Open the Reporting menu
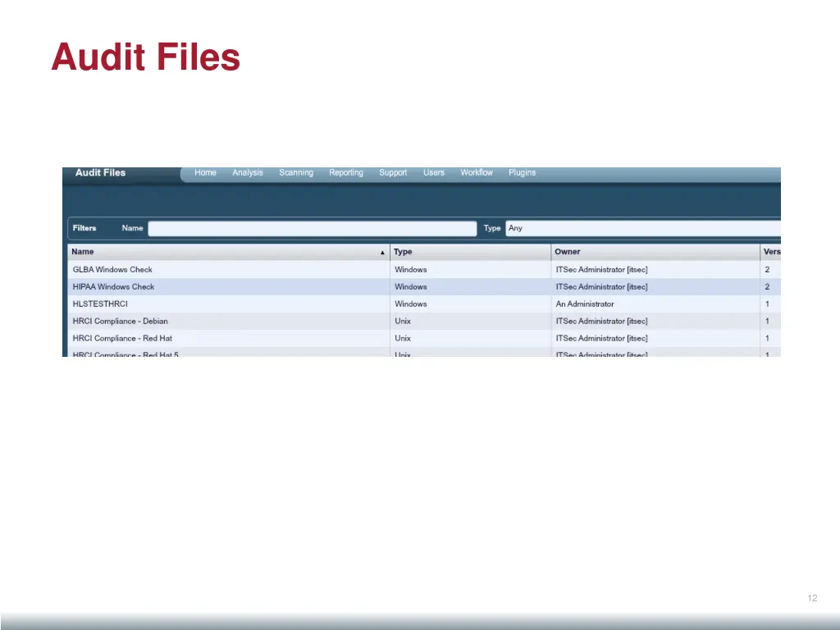This screenshot has width=840, height=630. pos(346,172)
